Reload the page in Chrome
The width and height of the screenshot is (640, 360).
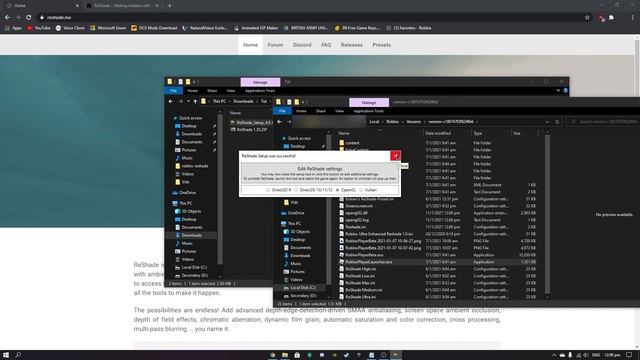(x=28, y=18)
